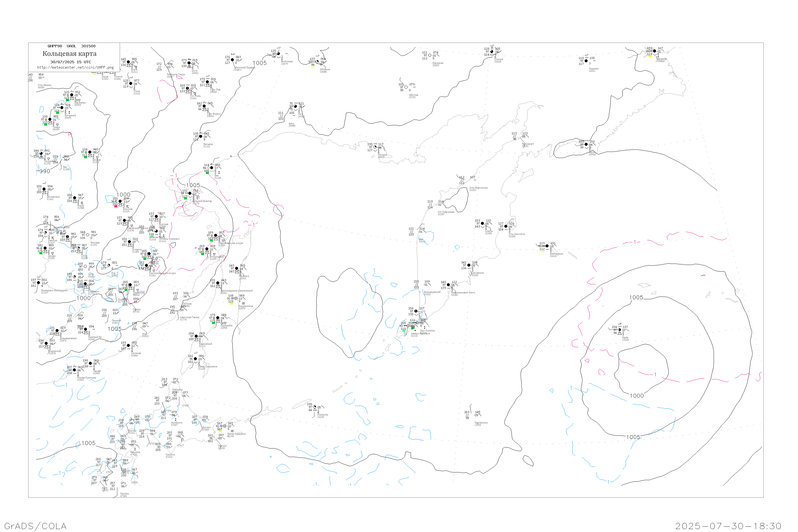Click the Тында station filled circle
This screenshot has height=532, width=798.
(x=50, y=119)
